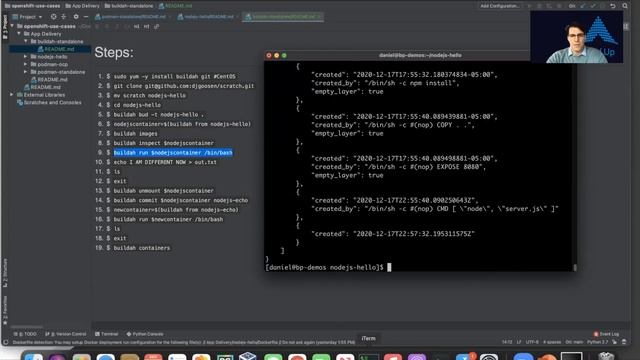
Task: Click openshift-use-cases breadcrumb
Action: [x=33, y=6]
